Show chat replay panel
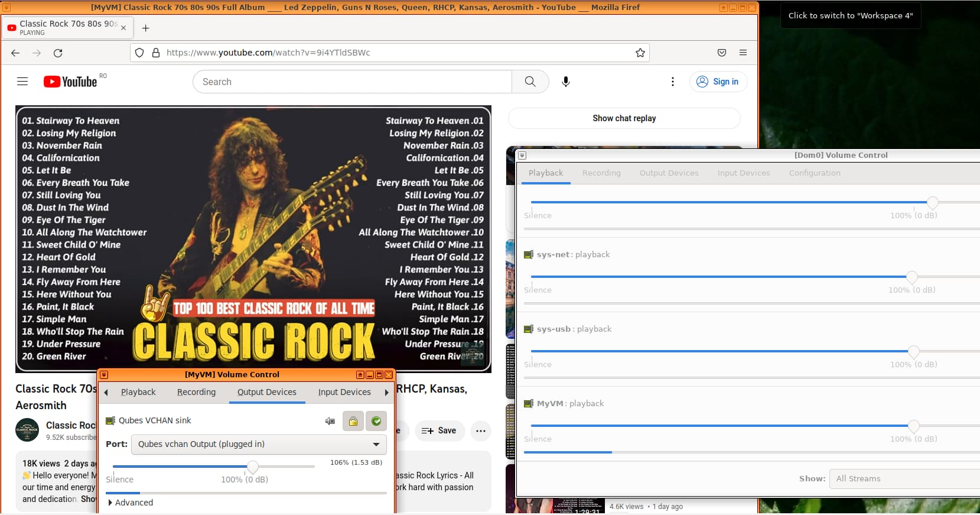 click(x=624, y=118)
